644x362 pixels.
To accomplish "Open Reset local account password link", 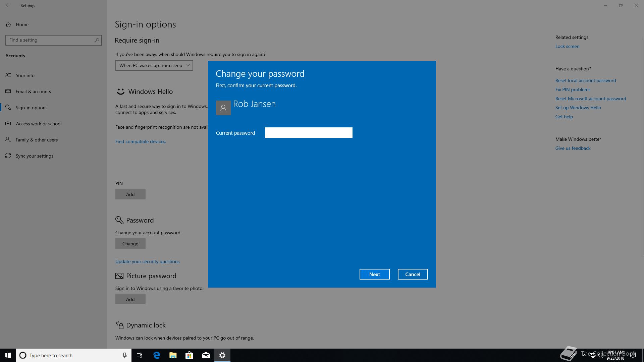I will (585, 80).
